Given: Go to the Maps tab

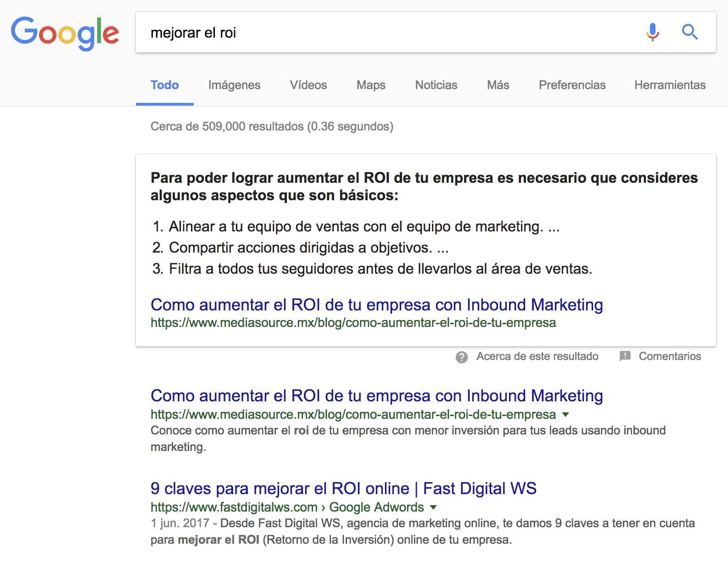Looking at the screenshot, I should click(x=371, y=85).
